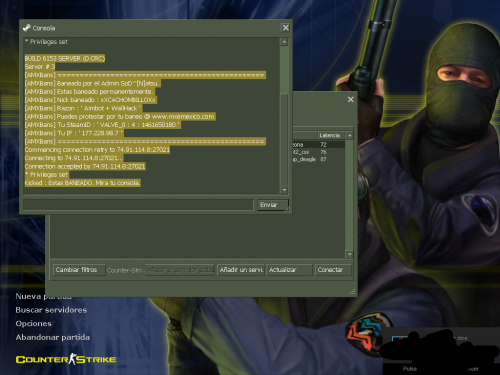500x375 pixels.
Task: Close the server browser window
Action: (x=351, y=99)
